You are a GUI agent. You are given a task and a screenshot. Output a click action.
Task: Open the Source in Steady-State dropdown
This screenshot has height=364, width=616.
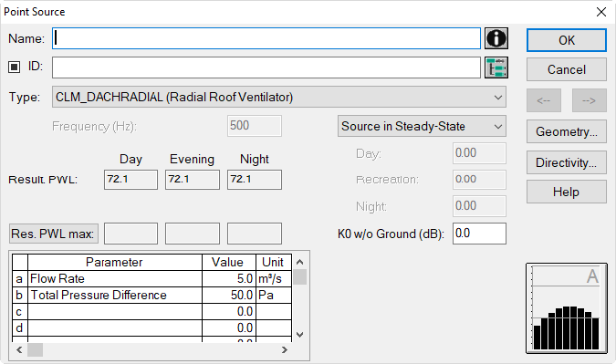coord(422,126)
